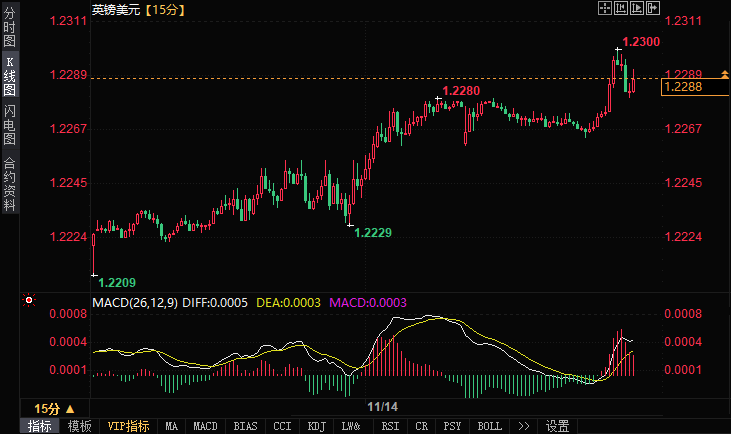Apply the BIAS indicator
Viewport: 731px width, 434px height.
(x=245, y=426)
